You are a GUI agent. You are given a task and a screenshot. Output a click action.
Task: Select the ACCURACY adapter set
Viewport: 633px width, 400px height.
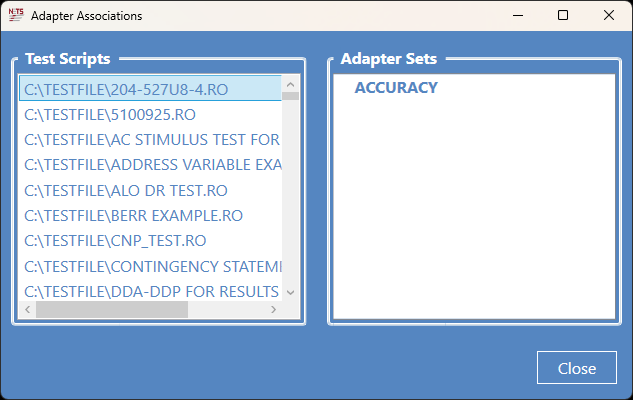point(396,88)
